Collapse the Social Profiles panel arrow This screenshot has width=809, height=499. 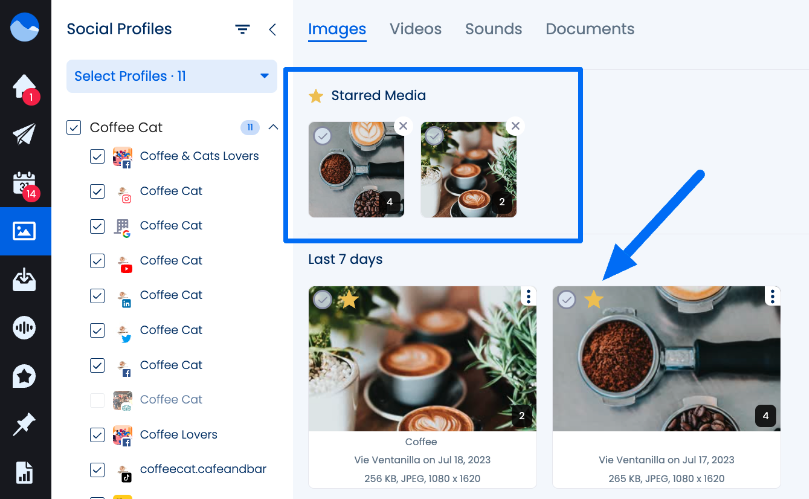[272, 29]
